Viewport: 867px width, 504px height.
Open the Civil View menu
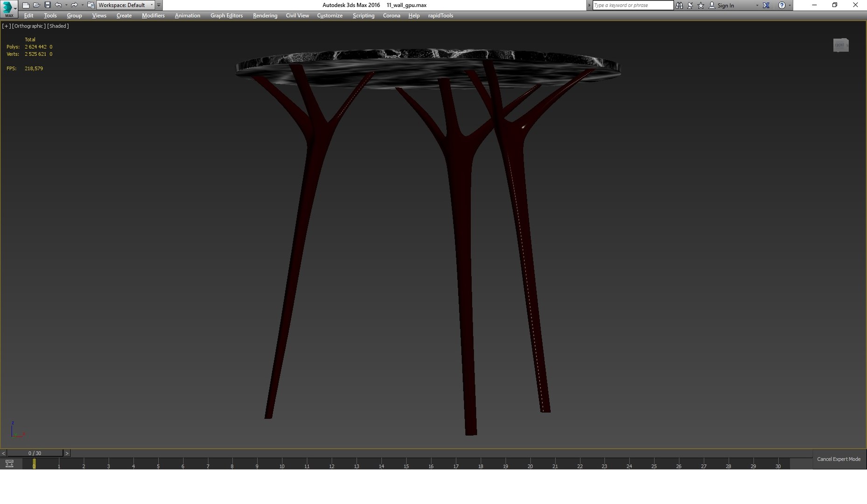click(x=297, y=15)
